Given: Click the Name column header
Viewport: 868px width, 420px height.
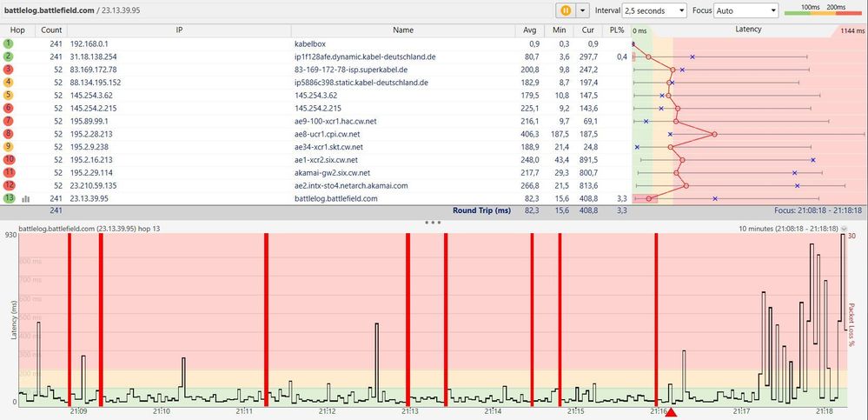Looking at the screenshot, I should point(403,30).
